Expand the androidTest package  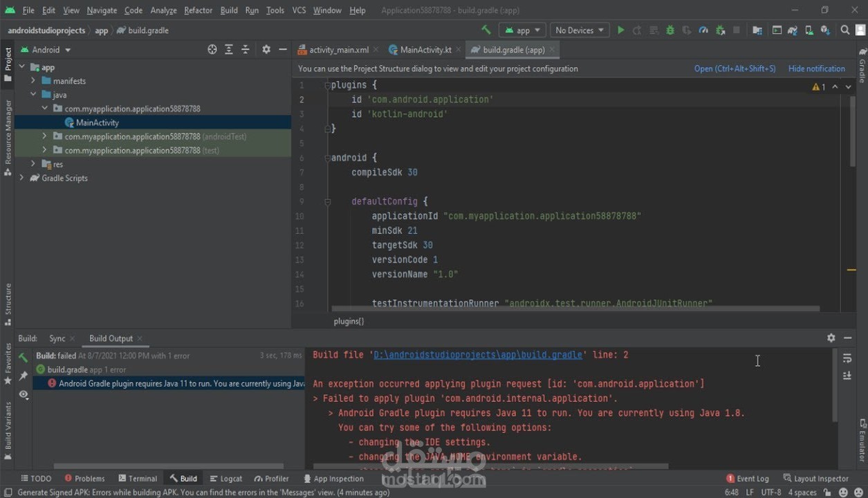click(44, 136)
